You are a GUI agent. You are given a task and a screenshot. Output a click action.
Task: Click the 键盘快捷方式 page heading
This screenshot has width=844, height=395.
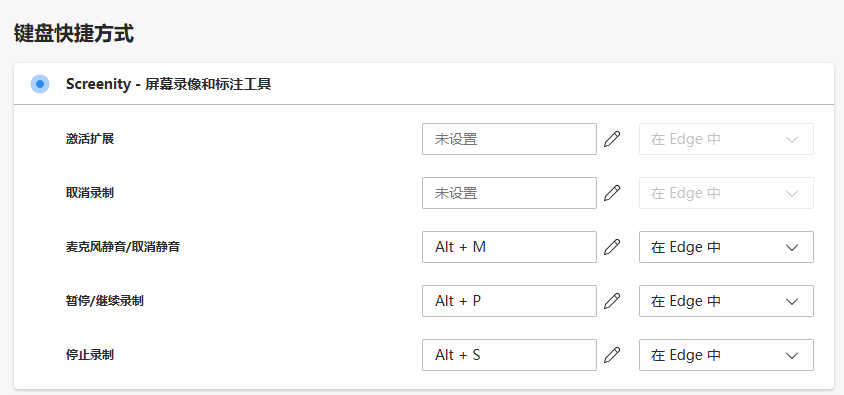[74, 33]
